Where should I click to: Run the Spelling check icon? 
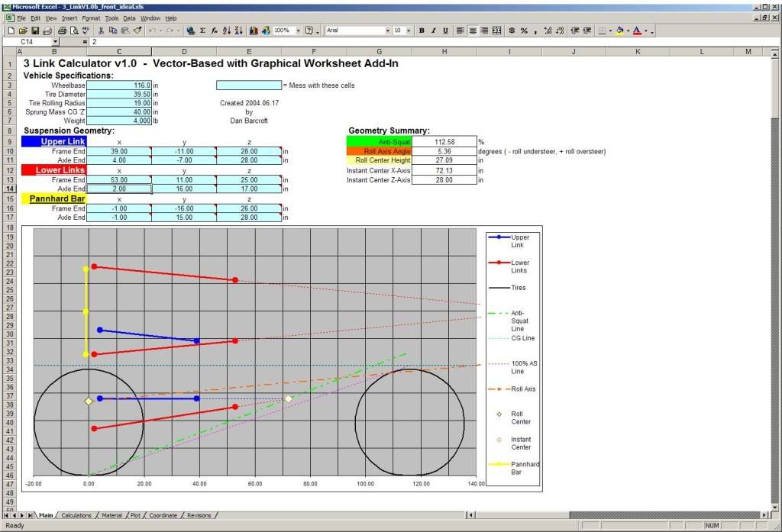86,31
